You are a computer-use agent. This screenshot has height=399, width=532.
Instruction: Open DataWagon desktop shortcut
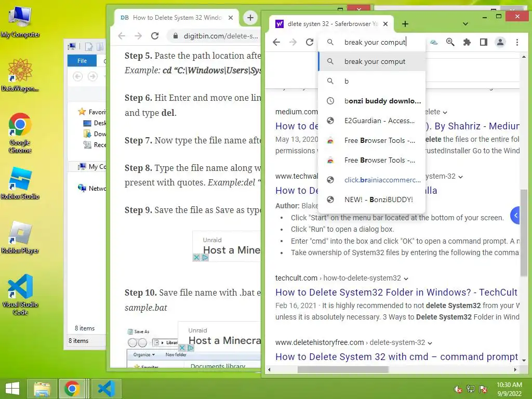tap(20, 75)
